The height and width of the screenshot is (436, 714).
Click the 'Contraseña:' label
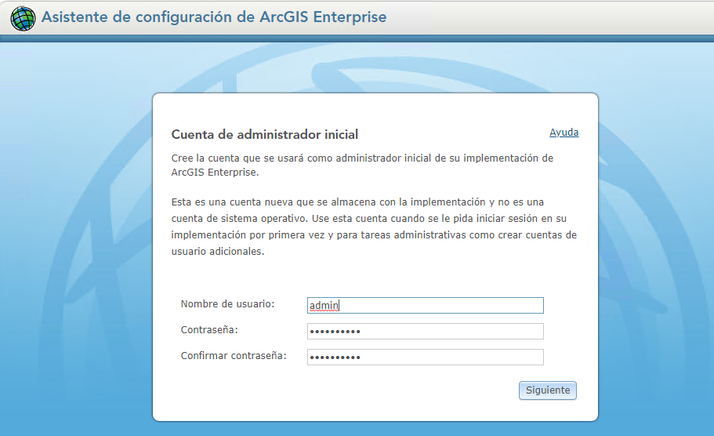point(209,330)
